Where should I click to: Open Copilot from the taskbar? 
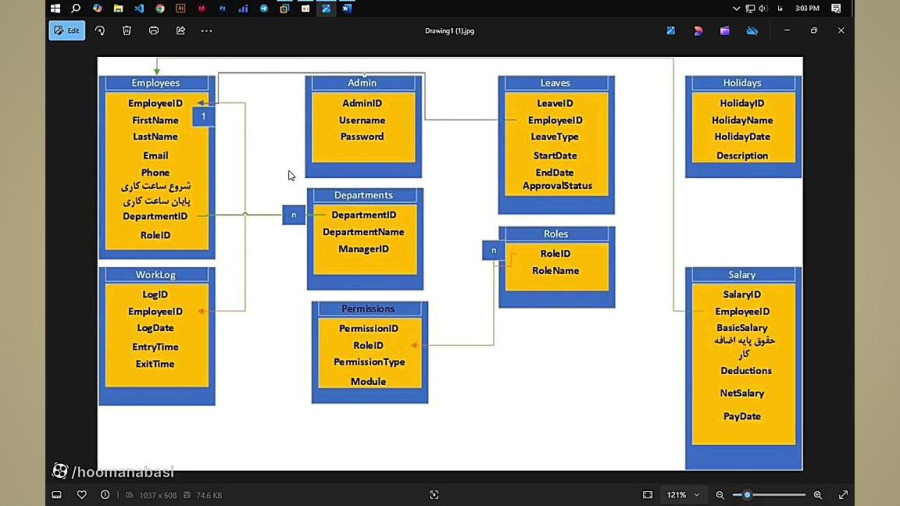[97, 8]
